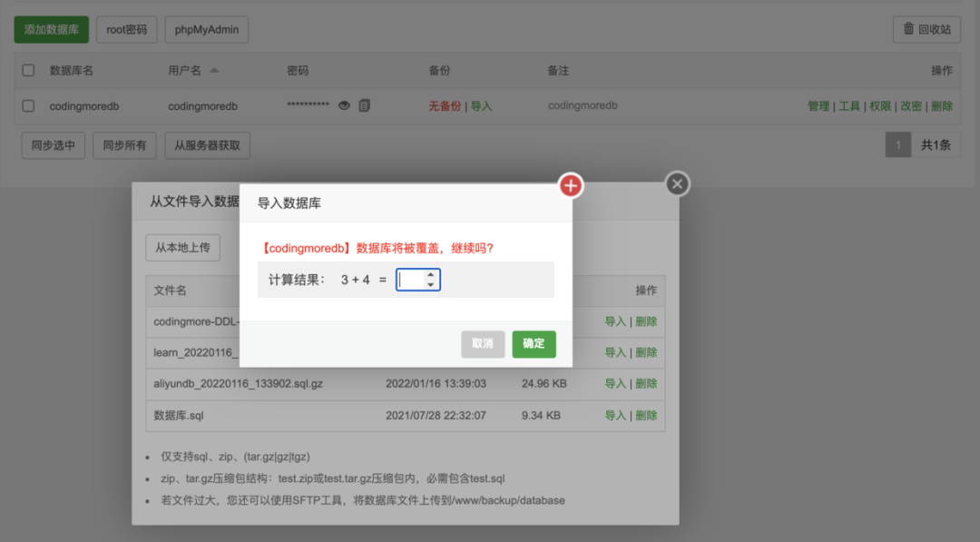This screenshot has width=980, height=542.
Task: Click 删除 for the aliyundb sql.gz file
Action: coord(646,383)
